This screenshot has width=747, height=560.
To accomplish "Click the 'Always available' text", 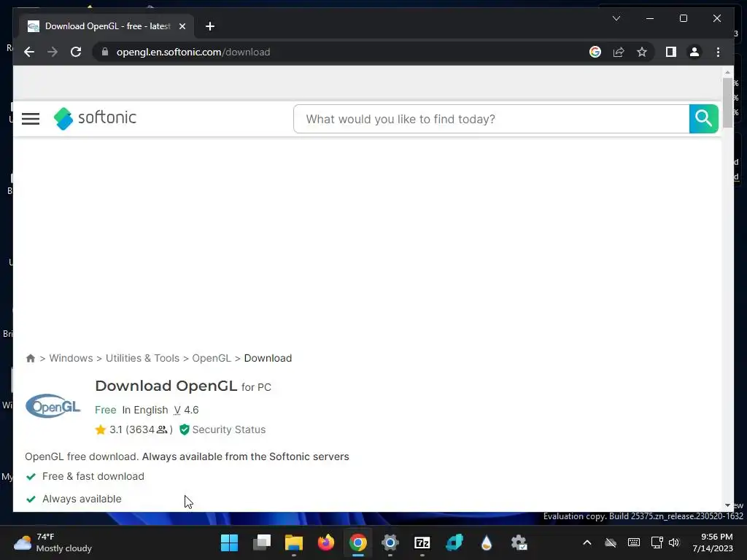I will tap(82, 499).
